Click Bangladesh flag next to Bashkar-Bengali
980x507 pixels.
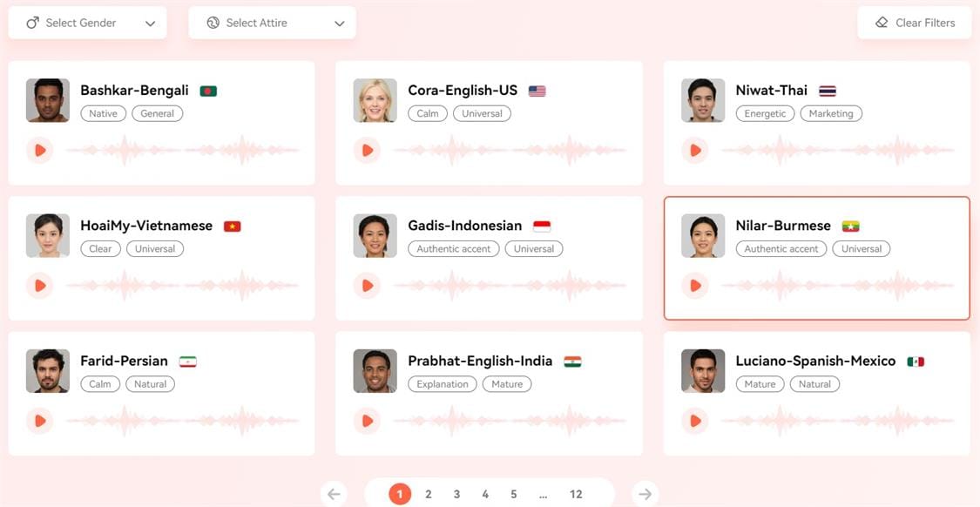(x=208, y=91)
